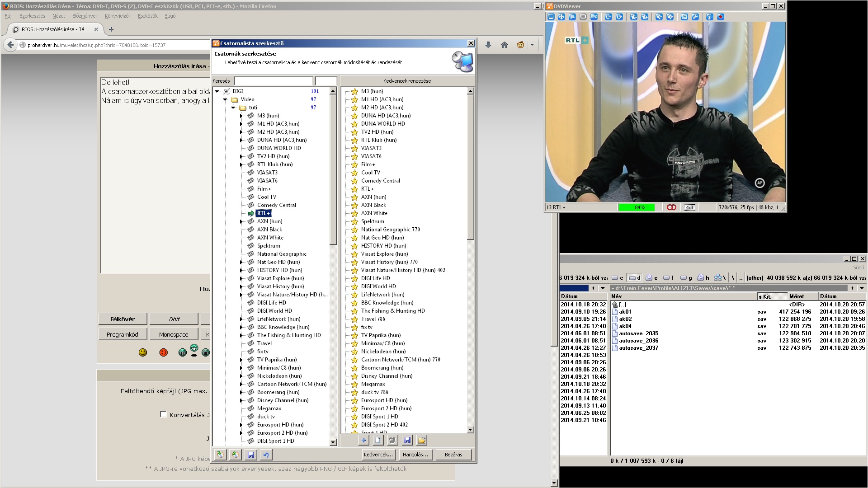Click the next favourite star icon in DVBViewer
The width and height of the screenshot is (868, 488).
pyautogui.click(x=645, y=17)
